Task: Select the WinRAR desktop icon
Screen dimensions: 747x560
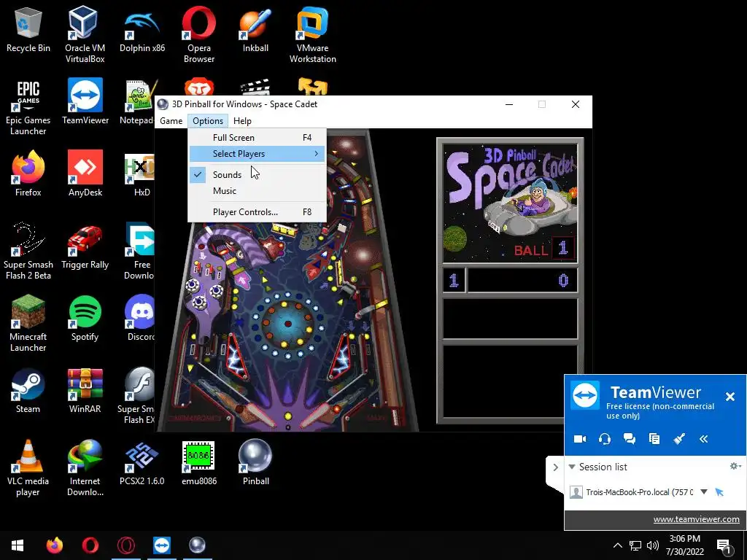Action: click(85, 391)
